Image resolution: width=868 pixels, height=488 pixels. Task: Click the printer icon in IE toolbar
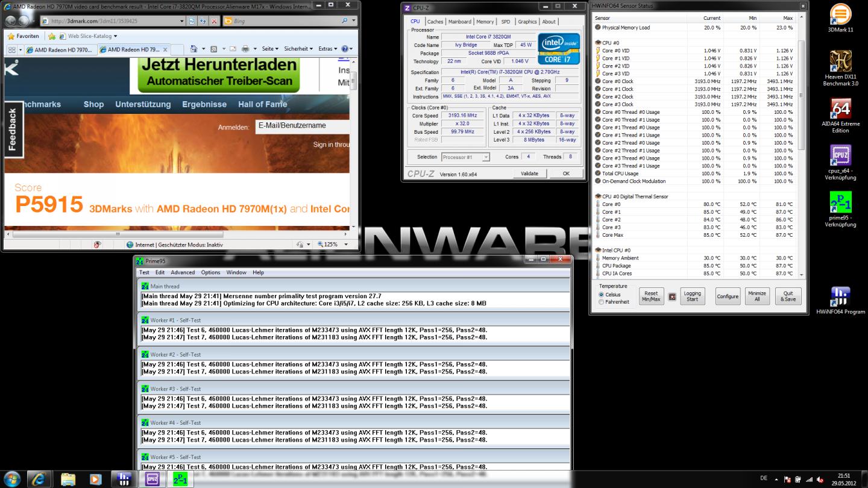point(245,49)
